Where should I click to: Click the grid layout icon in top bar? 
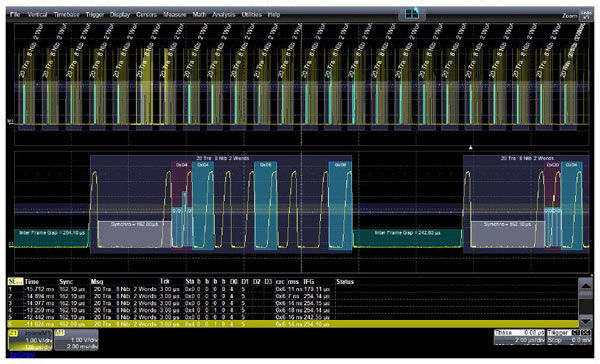[412, 14]
